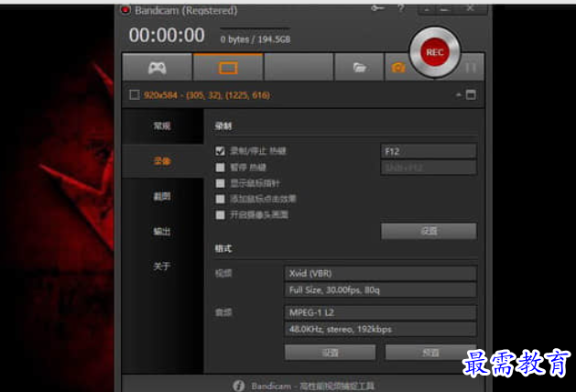This screenshot has height=392, width=576.
Task: Open the 截图 (Image) sidebar tab
Action: click(162, 196)
